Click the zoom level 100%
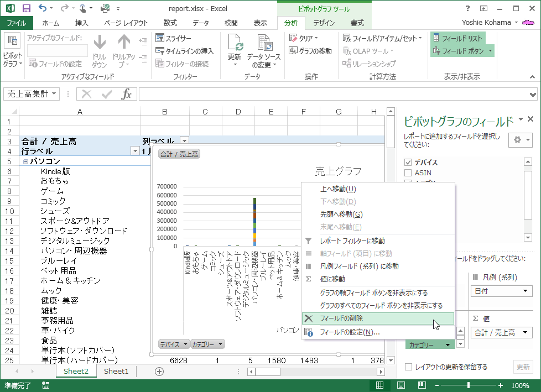 (x=520, y=385)
